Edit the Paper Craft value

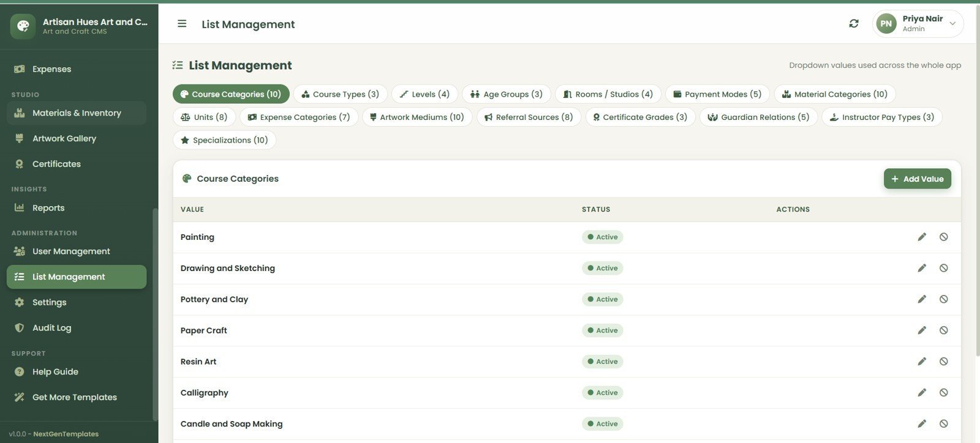pos(922,330)
